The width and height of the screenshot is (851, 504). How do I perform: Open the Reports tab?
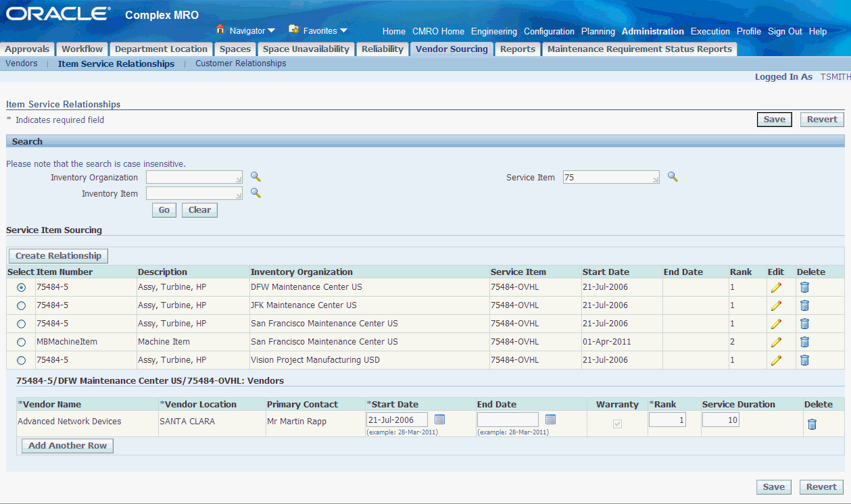pos(518,49)
